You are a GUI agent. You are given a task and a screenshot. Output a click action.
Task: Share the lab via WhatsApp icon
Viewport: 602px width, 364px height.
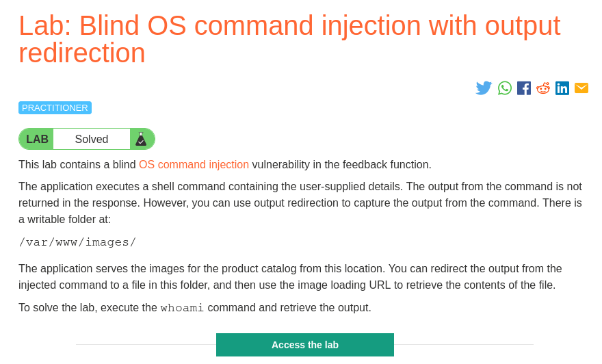(x=504, y=88)
